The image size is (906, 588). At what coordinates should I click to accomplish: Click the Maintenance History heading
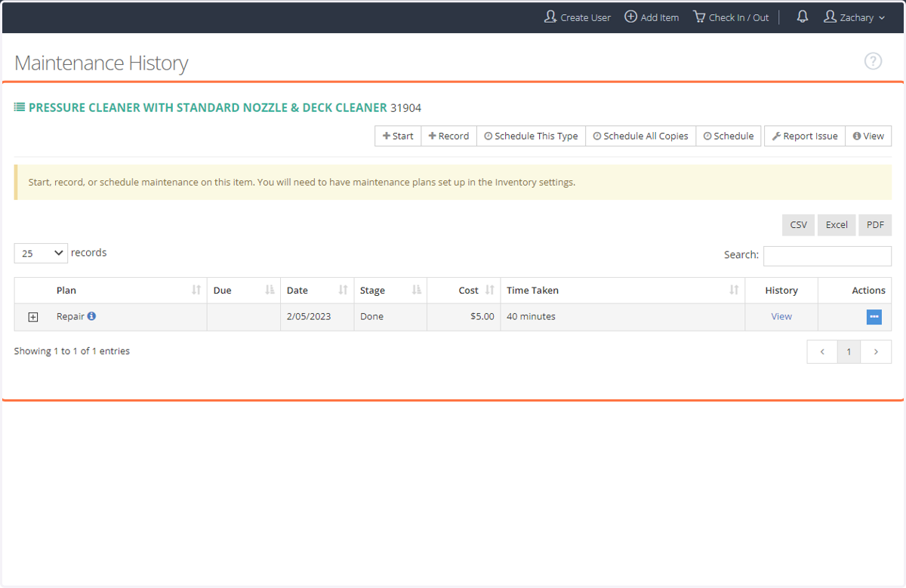(x=101, y=63)
